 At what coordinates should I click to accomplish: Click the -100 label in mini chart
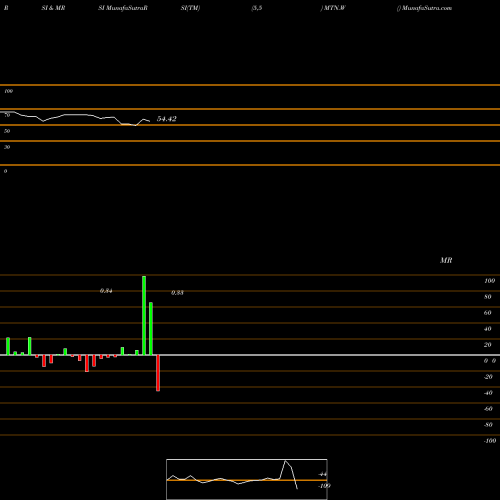[324, 486]
